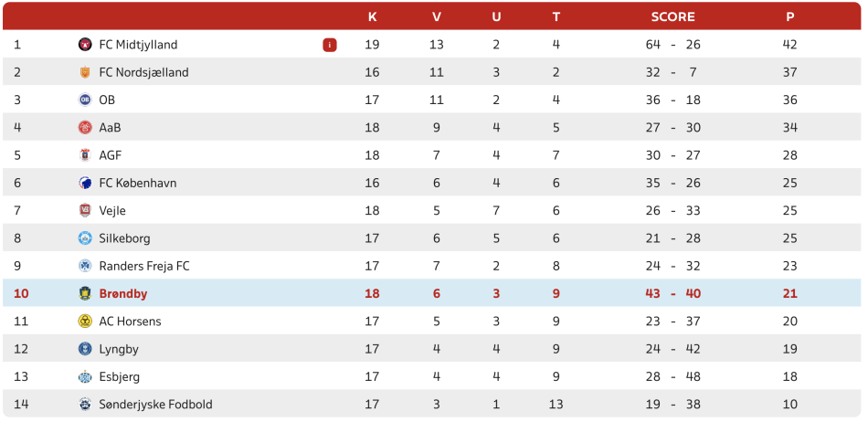Open the Vejle team link
868x422 pixels.
[112, 211]
